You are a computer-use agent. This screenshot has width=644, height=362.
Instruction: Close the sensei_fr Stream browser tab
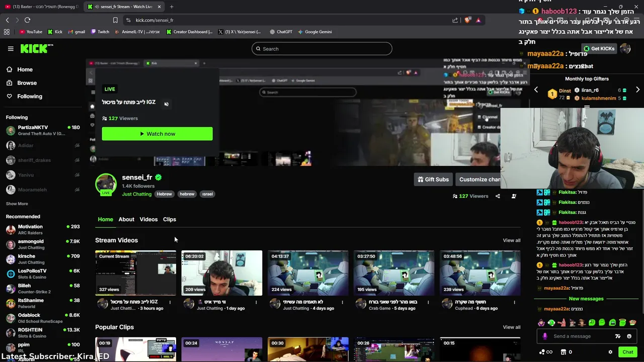[159, 7]
